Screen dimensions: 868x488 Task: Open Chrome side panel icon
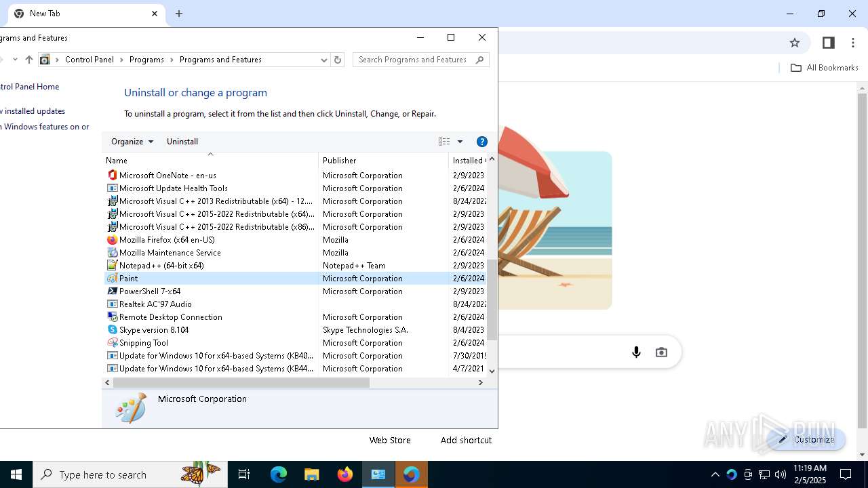tap(828, 43)
